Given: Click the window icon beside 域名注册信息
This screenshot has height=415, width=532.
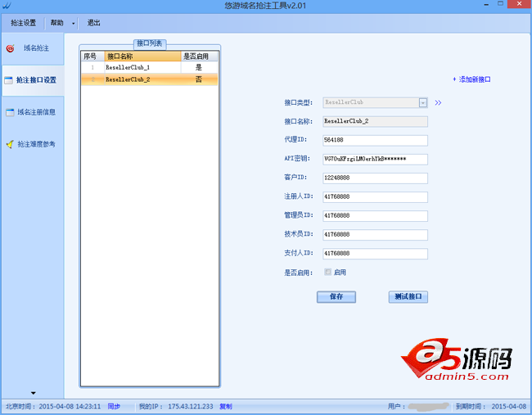Looking at the screenshot, I should click(x=10, y=112).
